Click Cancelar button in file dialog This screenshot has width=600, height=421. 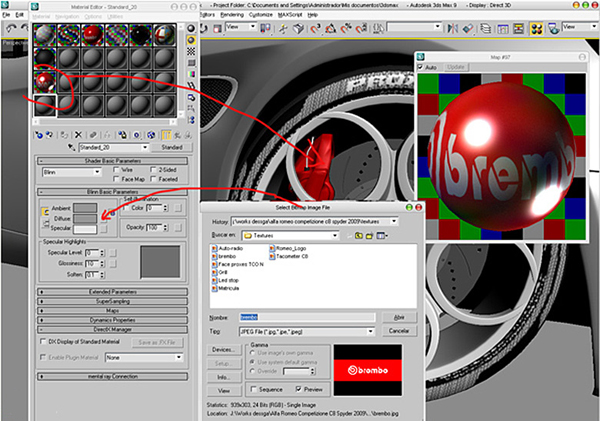[399, 331]
